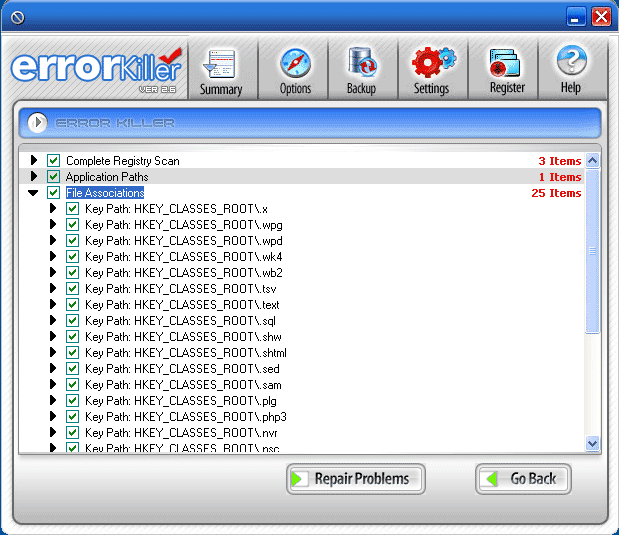This screenshot has height=535, width=619.
Task: Click the Go Back button
Action: (523, 479)
